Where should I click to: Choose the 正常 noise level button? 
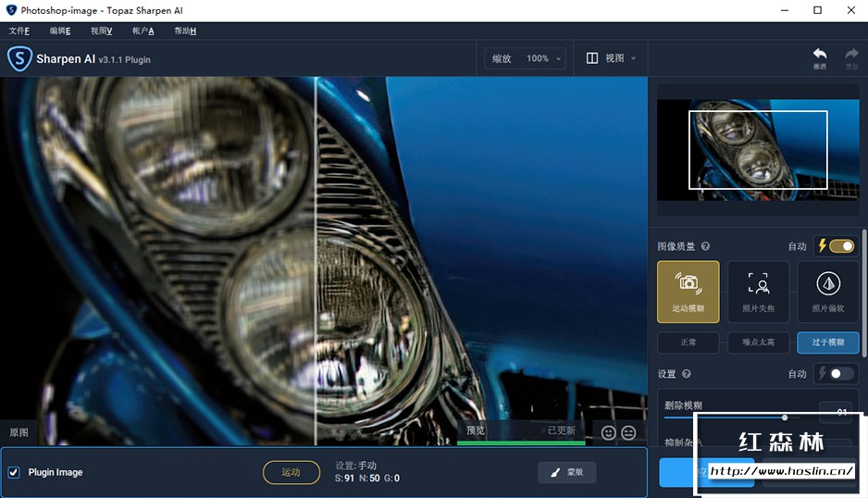[688, 342]
